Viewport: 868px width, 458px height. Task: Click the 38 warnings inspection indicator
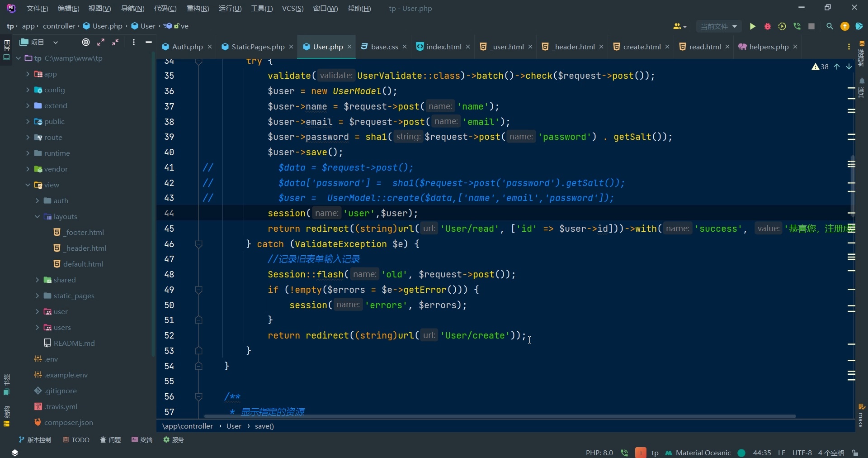[820, 67]
